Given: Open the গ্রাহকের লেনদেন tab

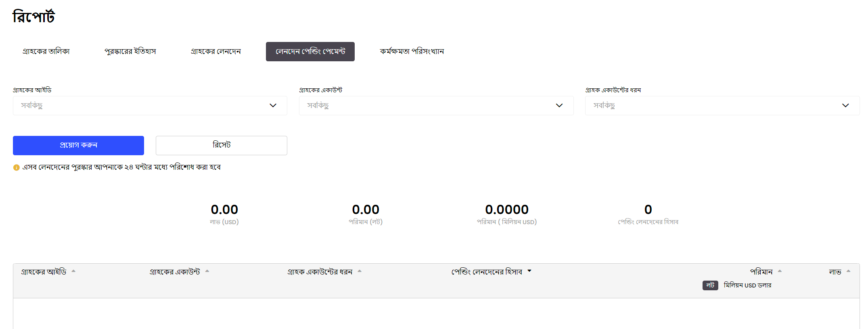Looking at the screenshot, I should (x=215, y=52).
